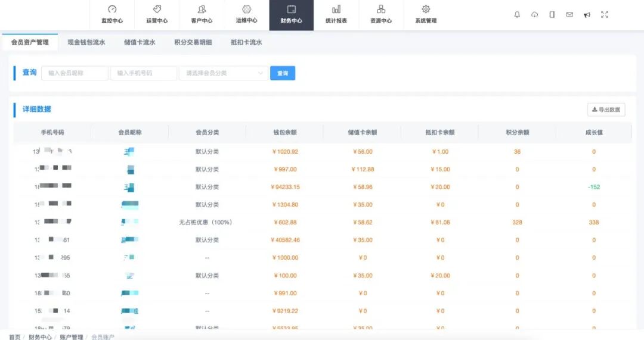Click the 积分余额 column header

pos(518,132)
